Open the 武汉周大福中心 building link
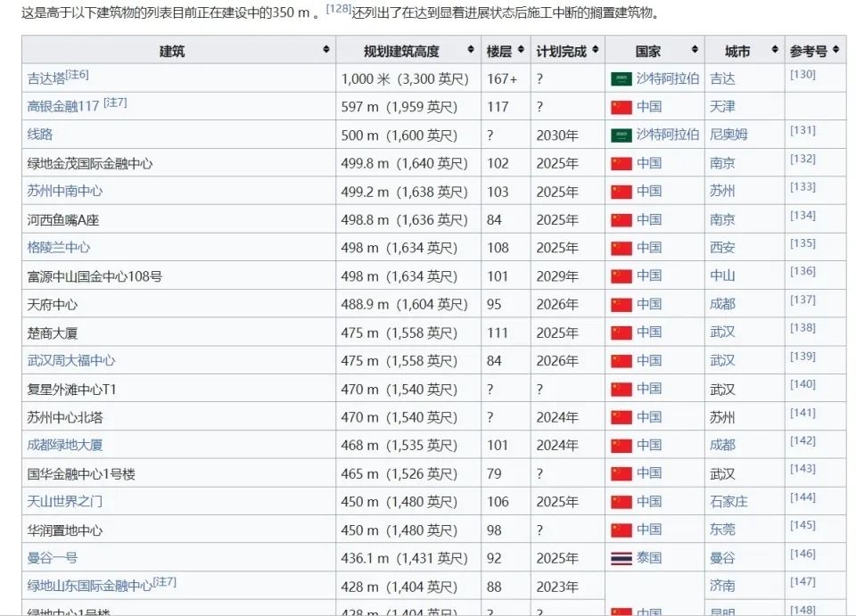This screenshot has width=856, height=616. [x=70, y=361]
